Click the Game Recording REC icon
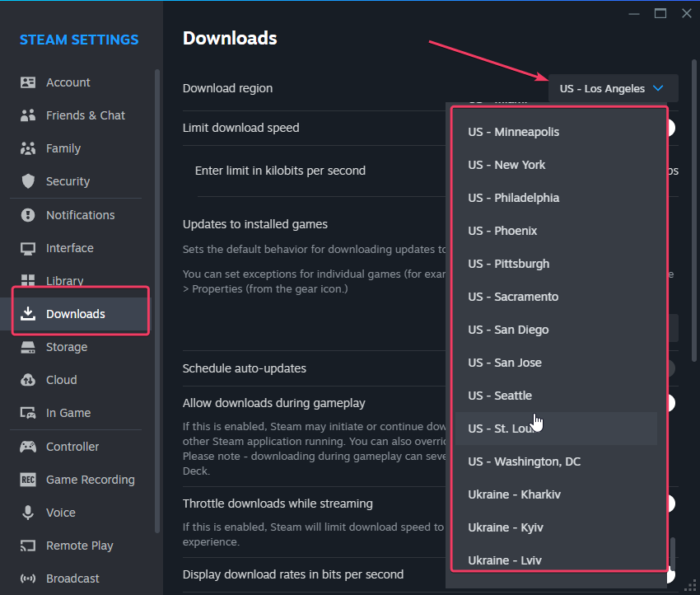Viewport: 700px width, 595px height. point(28,480)
